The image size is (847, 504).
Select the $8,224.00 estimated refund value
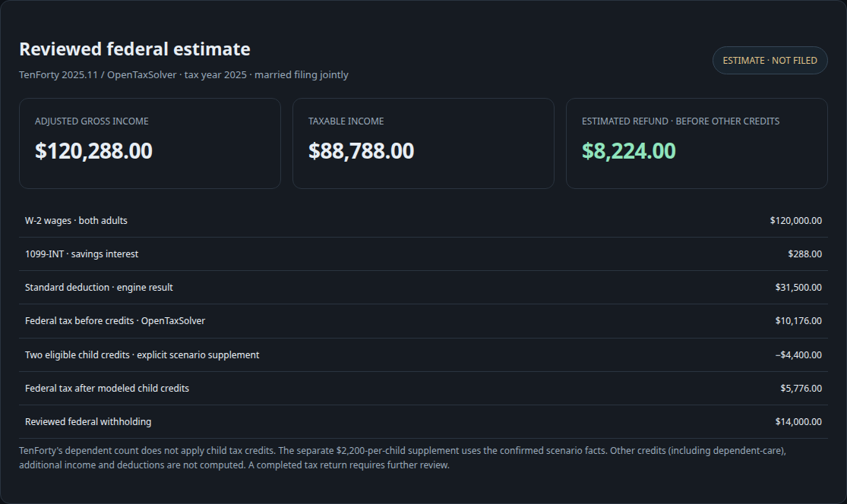(x=628, y=151)
